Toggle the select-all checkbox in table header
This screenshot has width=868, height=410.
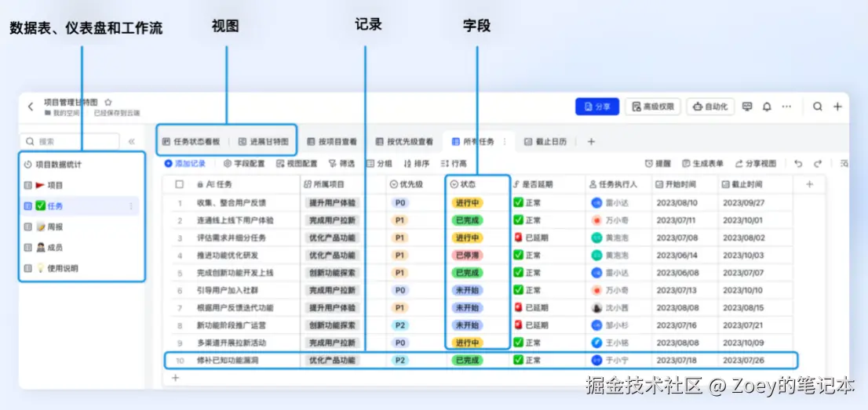click(x=180, y=184)
